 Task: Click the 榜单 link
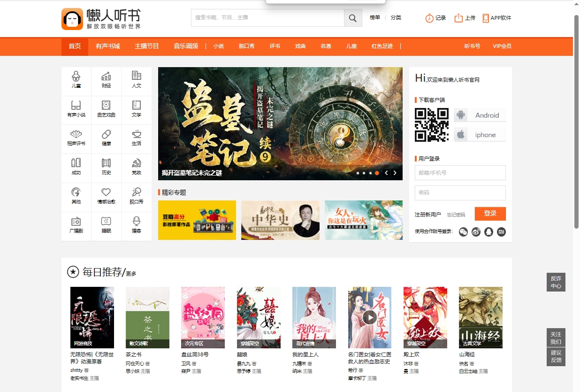(x=375, y=18)
